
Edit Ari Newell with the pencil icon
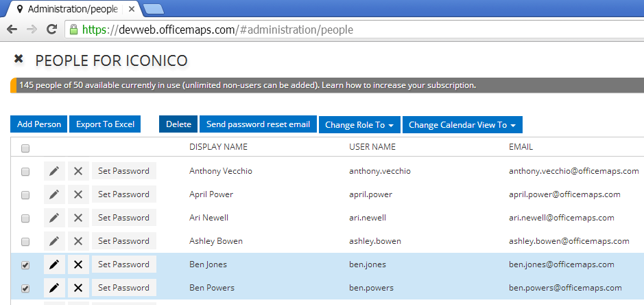point(54,218)
